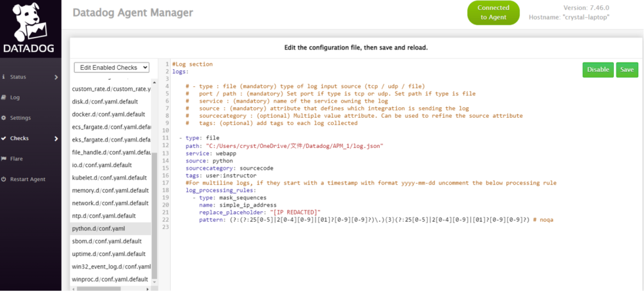Open Settings gear icon in sidebar
Screen dimensions: 644x304
click(4, 118)
